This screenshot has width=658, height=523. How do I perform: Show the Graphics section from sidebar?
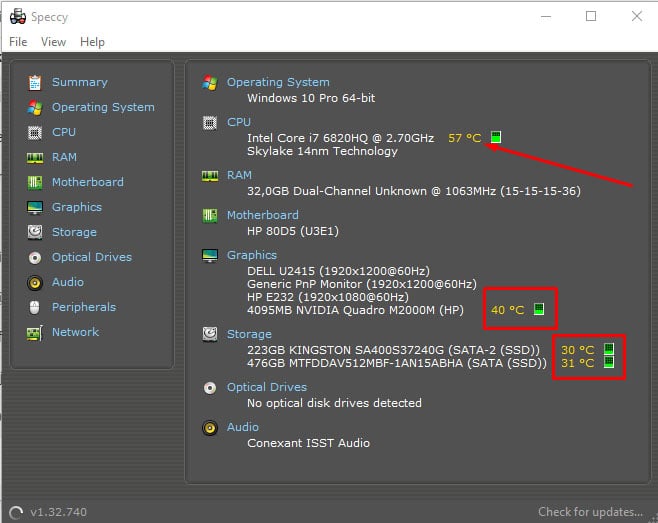(x=77, y=207)
